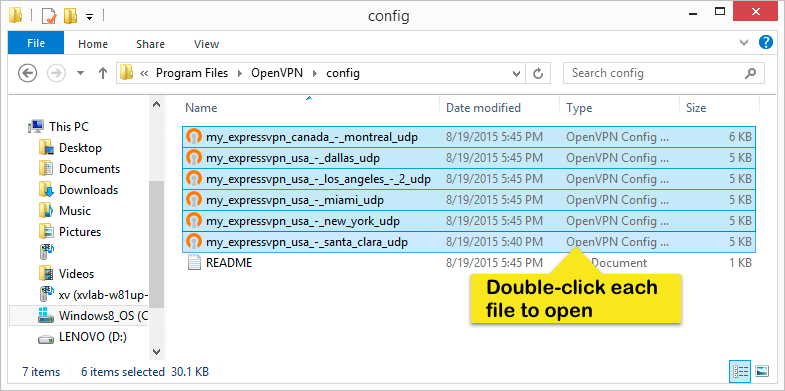Go up one folder level

pos(103,74)
